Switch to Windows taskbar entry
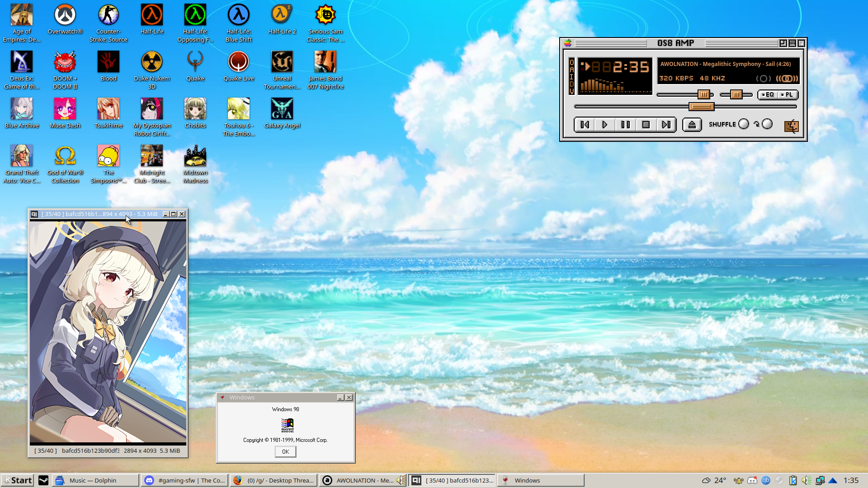 541,480
